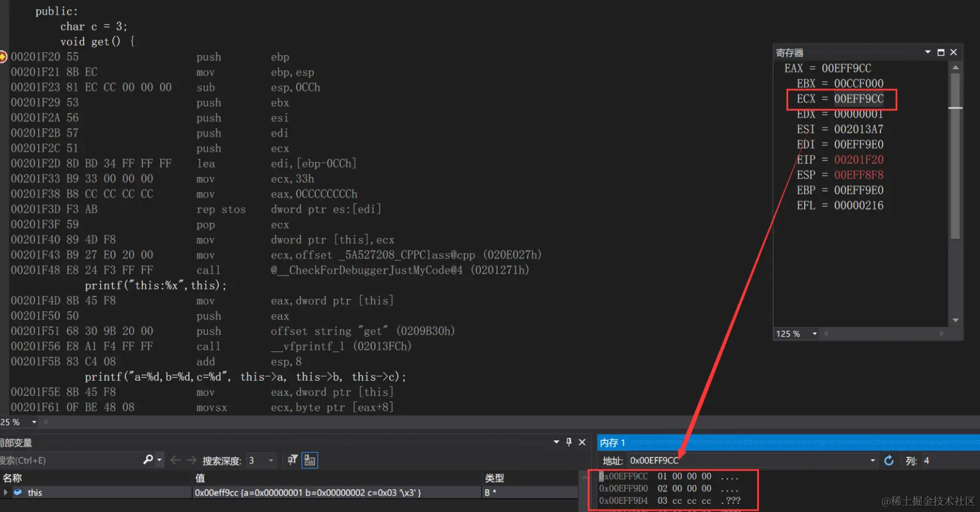
Task: Open the disassembly zoom percentage dropdown
Action: (34, 422)
